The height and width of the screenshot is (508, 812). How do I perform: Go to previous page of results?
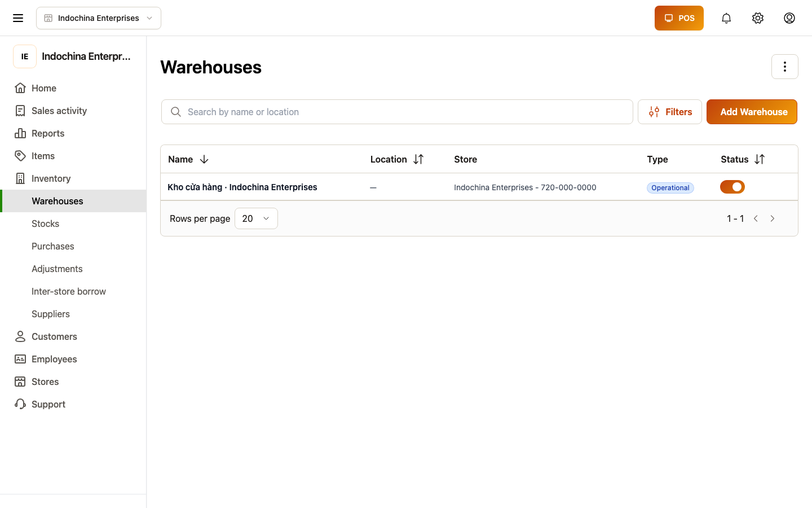pyautogui.click(x=756, y=218)
